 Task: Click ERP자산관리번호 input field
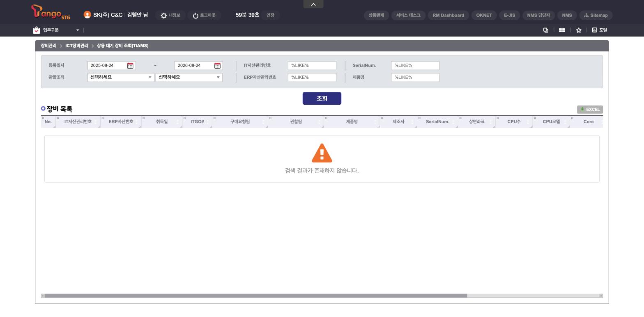coord(312,78)
